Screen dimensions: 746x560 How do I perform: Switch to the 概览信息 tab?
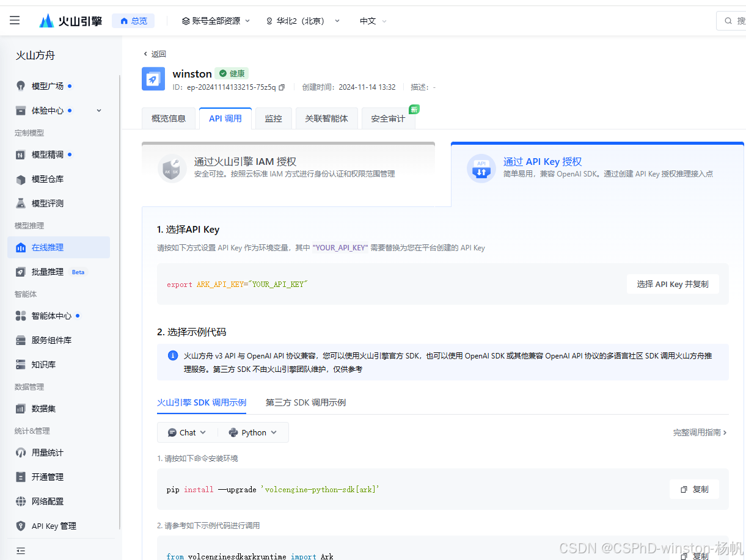tap(169, 118)
